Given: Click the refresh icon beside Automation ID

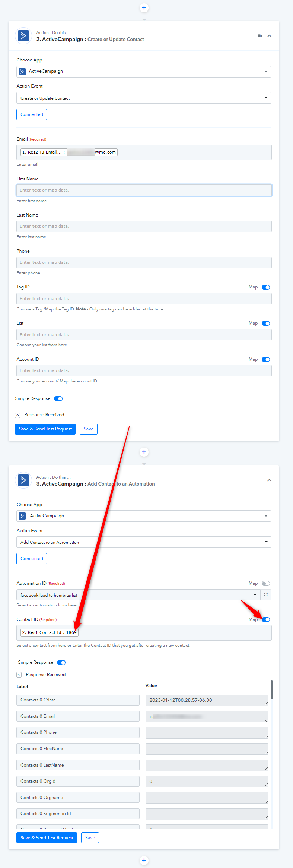Looking at the screenshot, I should (x=266, y=595).
